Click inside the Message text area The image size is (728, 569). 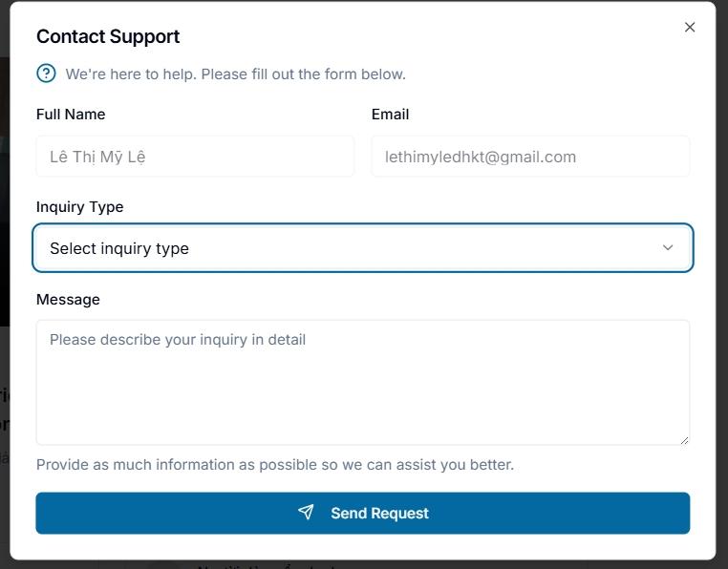(x=363, y=383)
